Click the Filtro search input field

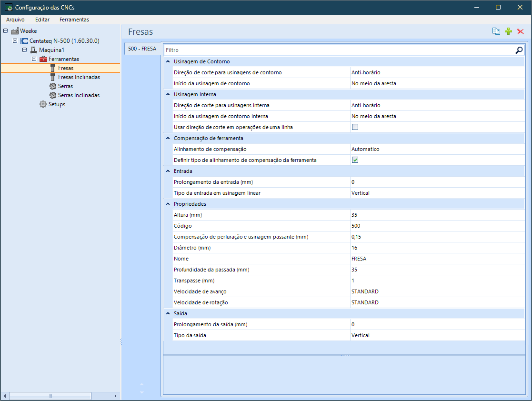pyautogui.click(x=339, y=50)
